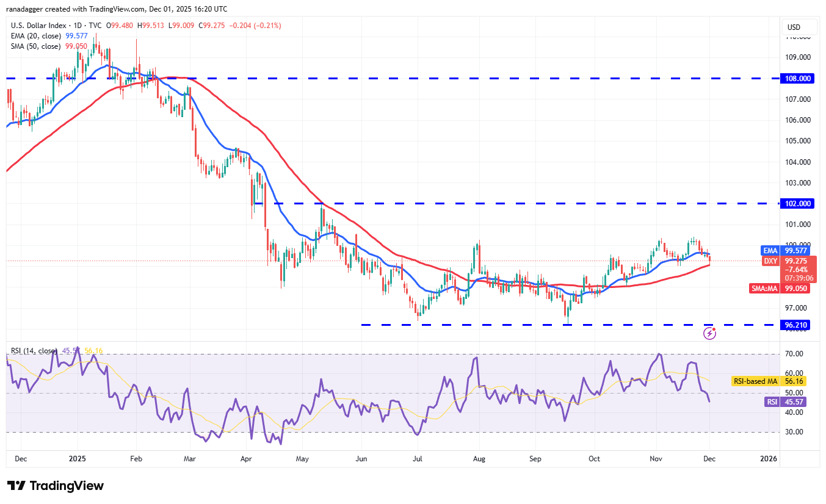Click the TradingView logo at bottom left
The height and width of the screenshot is (504, 826).
[54, 485]
